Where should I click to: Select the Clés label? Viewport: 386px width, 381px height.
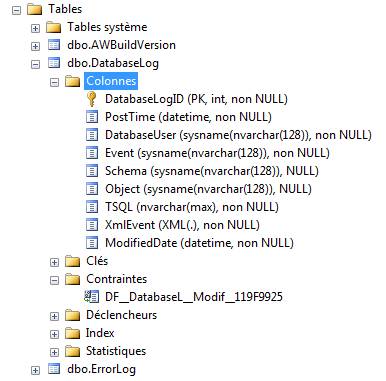pos(97,261)
